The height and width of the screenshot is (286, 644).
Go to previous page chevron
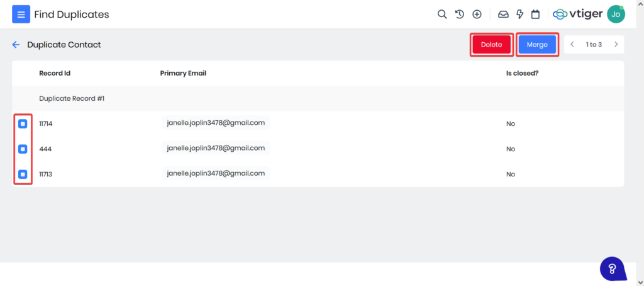pos(572,45)
